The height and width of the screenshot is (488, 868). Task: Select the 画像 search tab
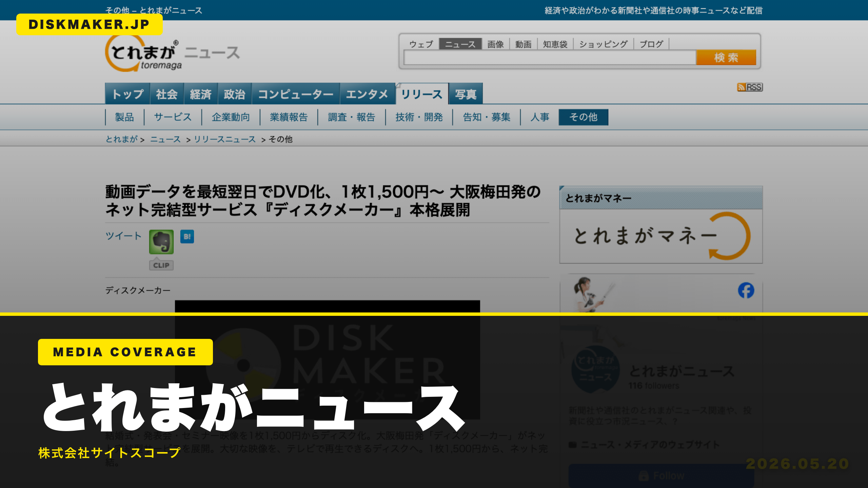496,44
